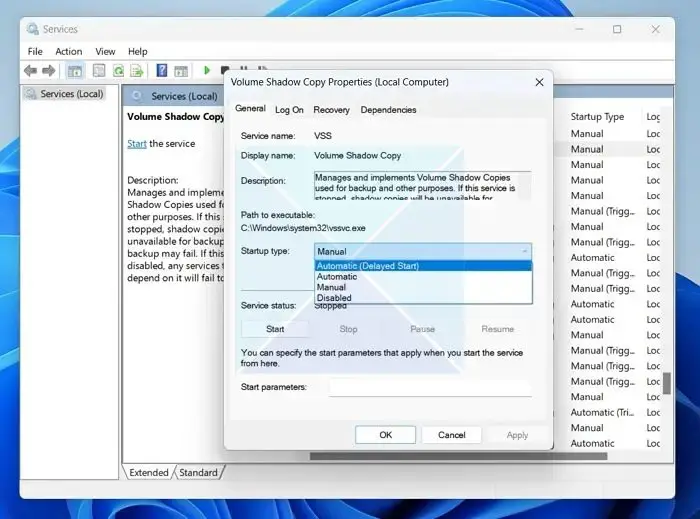
Task: Click the Export List toolbar icon
Action: 137,71
